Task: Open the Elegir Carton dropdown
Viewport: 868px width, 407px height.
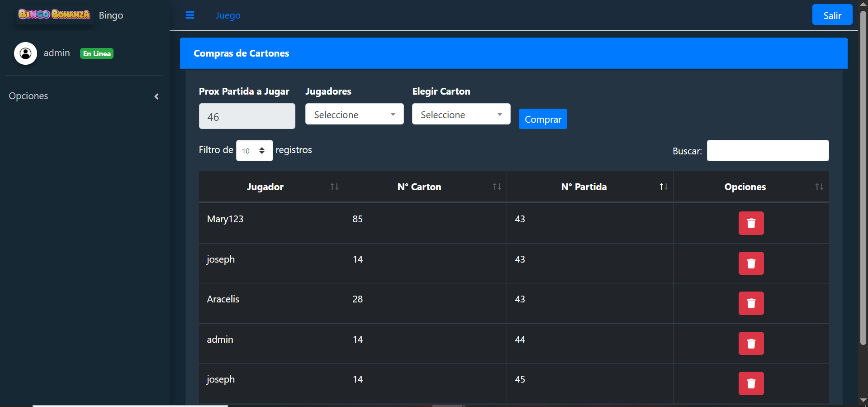Action: (461, 114)
